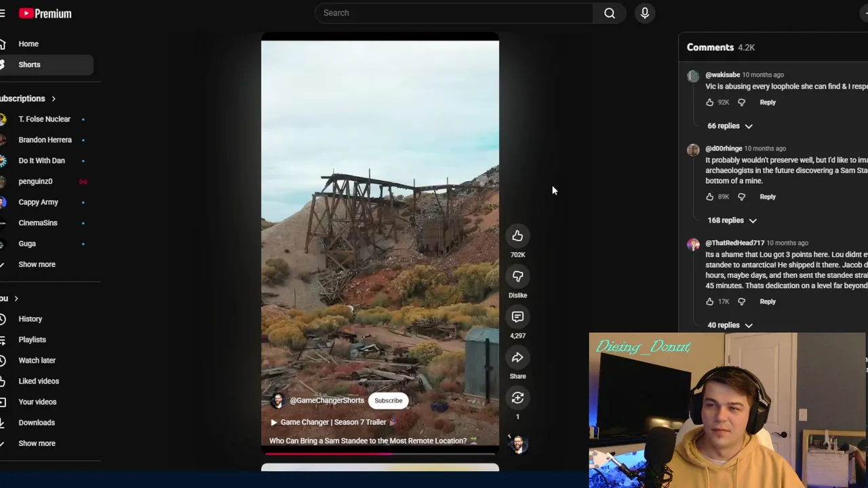Expand 66 replies under @wakisabe
Image resolution: width=868 pixels, height=488 pixels.
tap(730, 126)
